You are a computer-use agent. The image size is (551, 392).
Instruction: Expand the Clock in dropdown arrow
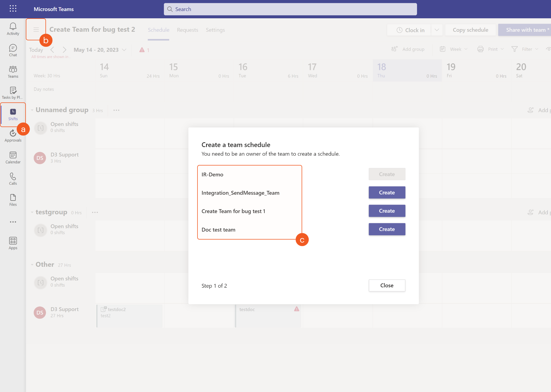(437, 30)
